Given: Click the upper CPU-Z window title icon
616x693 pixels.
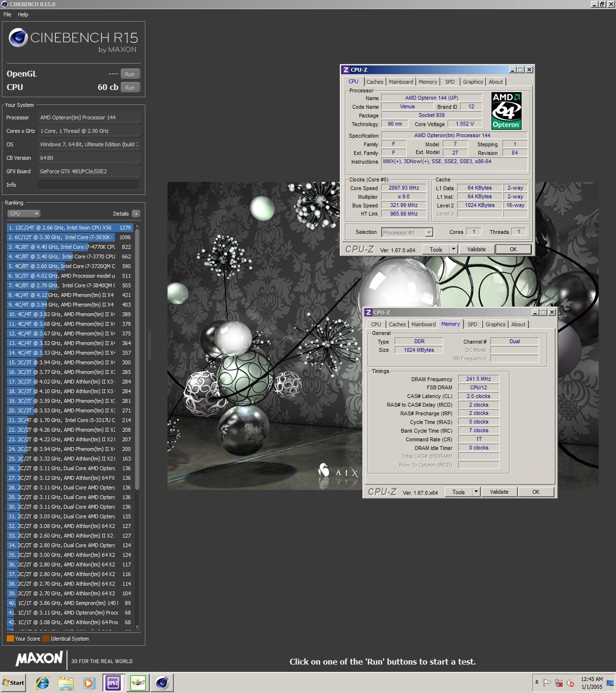Looking at the screenshot, I should pyautogui.click(x=346, y=70).
